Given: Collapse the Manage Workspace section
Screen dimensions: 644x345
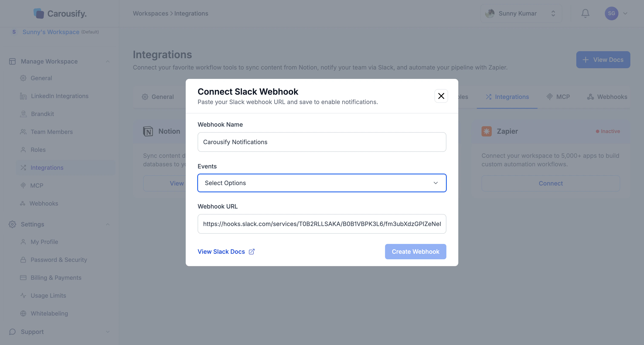Looking at the screenshot, I should point(108,61).
